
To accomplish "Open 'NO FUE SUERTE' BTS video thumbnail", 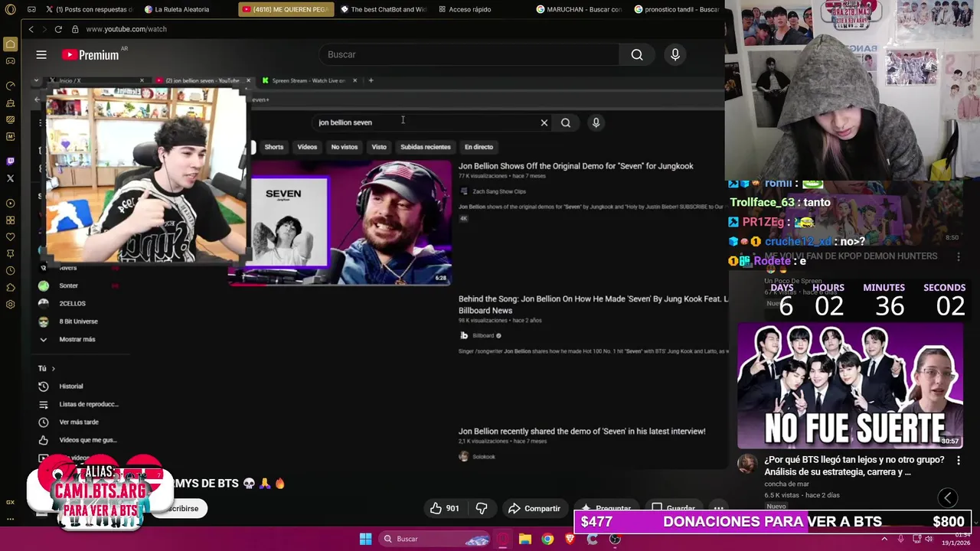I will [850, 386].
